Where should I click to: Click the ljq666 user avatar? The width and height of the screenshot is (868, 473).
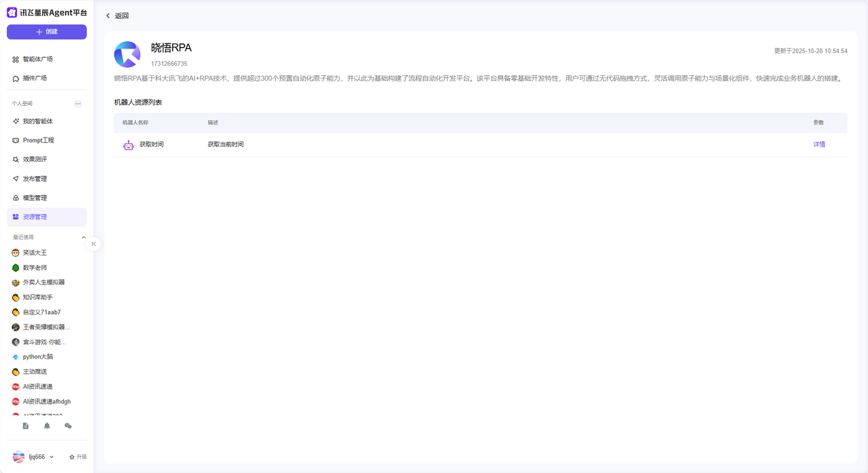point(19,457)
